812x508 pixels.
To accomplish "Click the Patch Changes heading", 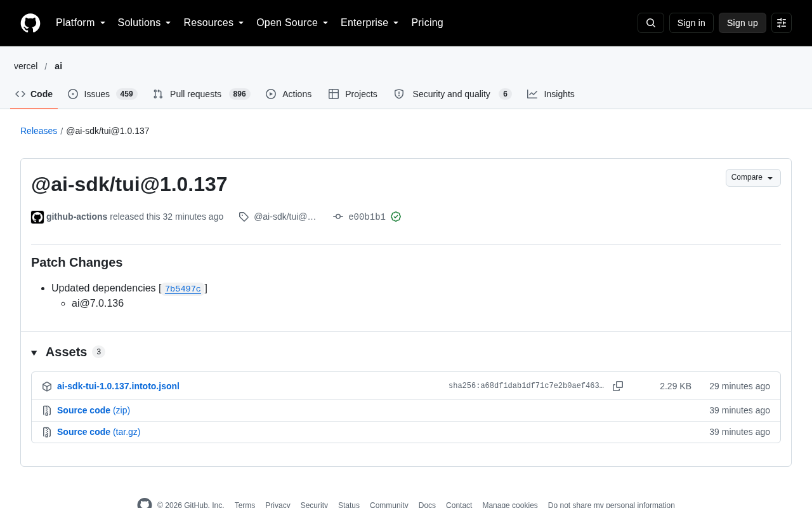I will point(77,262).
